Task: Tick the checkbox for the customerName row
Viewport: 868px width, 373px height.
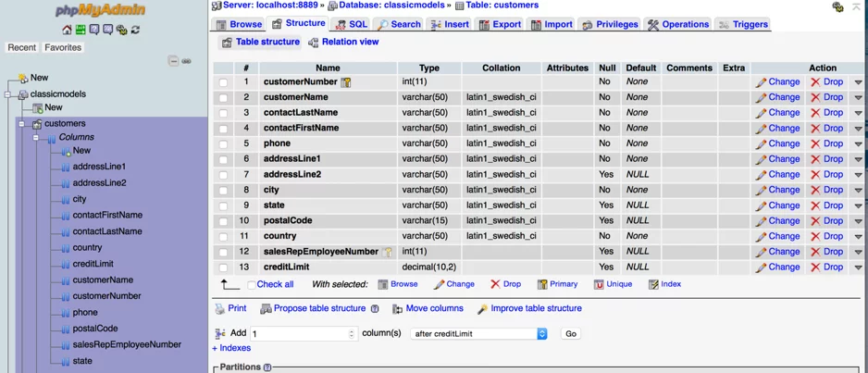Action: [223, 98]
